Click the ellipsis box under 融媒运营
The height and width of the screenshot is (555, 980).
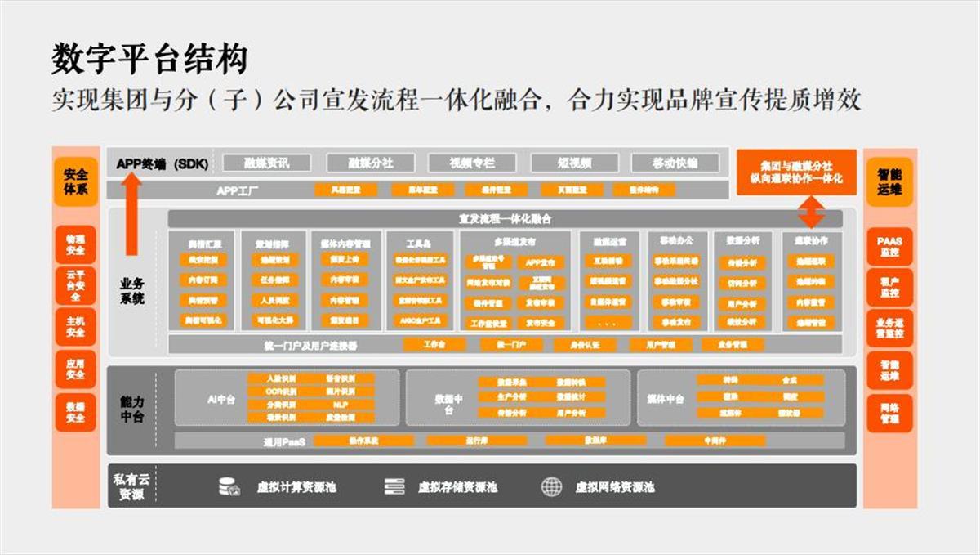tap(607, 323)
